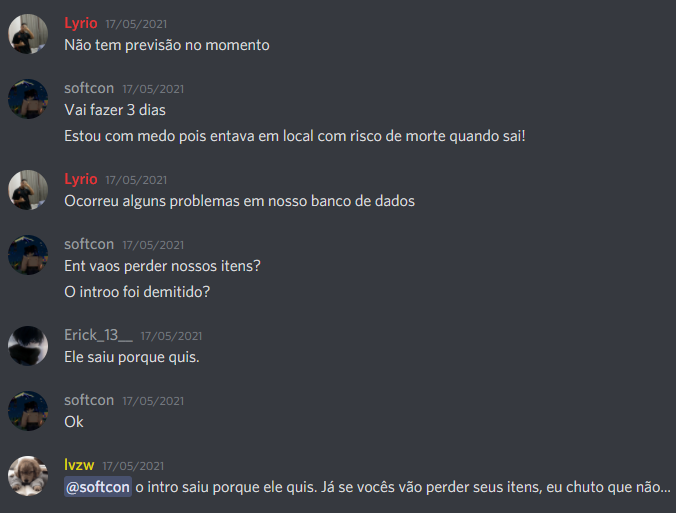Click softcon's avatar beside 'Vai fazer 3 dias'

tap(28, 99)
